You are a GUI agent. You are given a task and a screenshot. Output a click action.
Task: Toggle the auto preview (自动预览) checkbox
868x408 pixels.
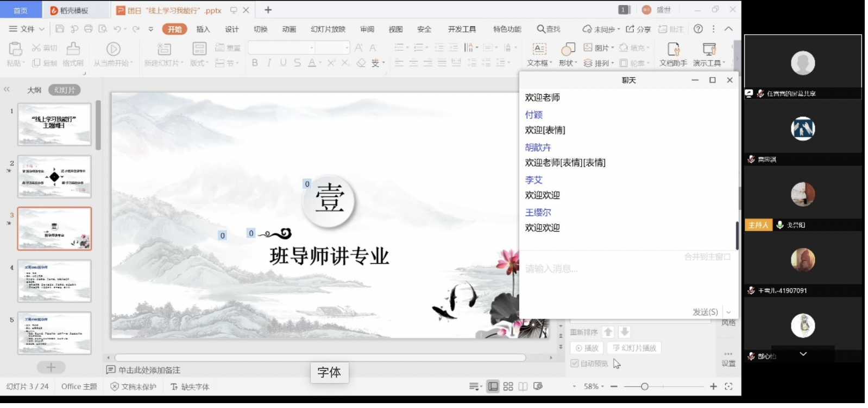[x=574, y=364]
